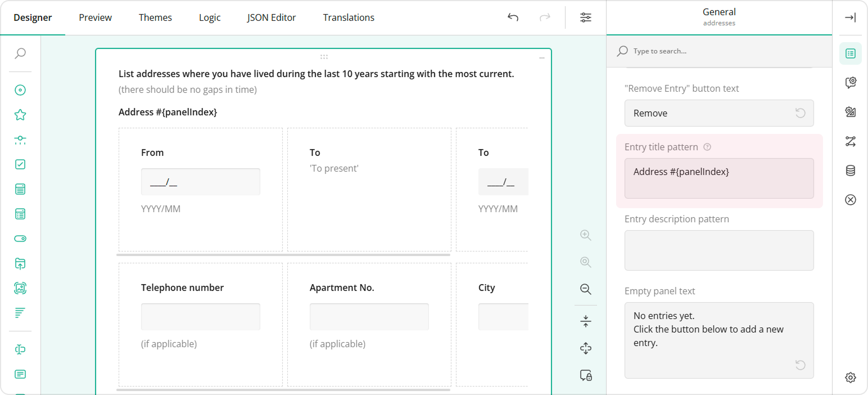Open survey settings via the sliders icon

pos(585,17)
